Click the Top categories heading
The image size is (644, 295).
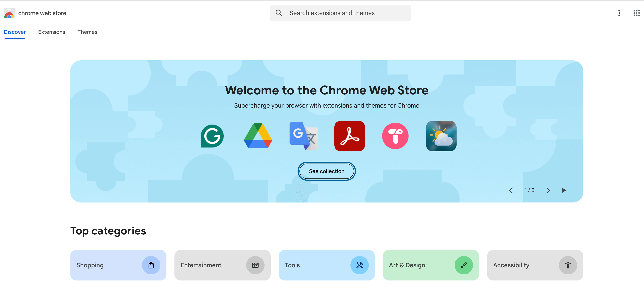(x=108, y=231)
